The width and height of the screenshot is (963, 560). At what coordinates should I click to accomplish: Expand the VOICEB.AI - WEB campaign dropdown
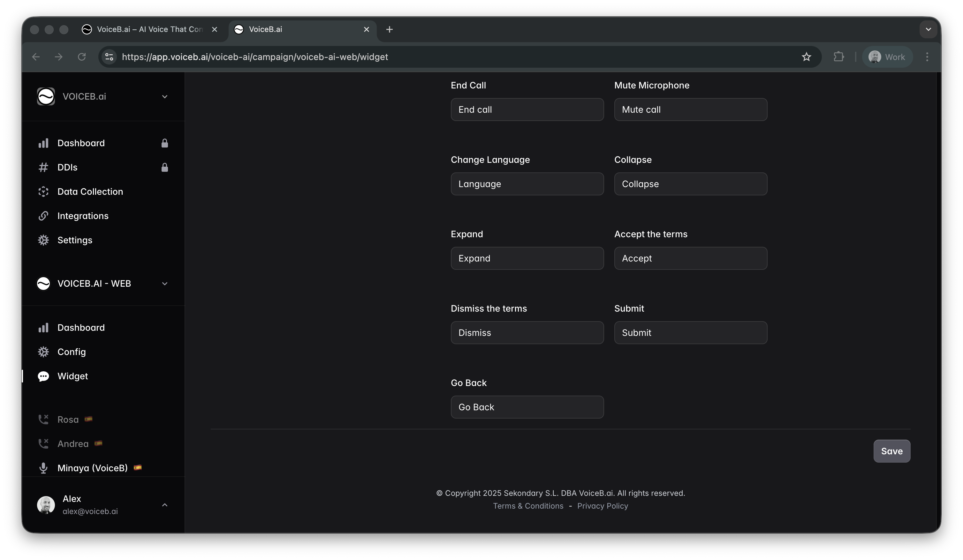coord(165,284)
